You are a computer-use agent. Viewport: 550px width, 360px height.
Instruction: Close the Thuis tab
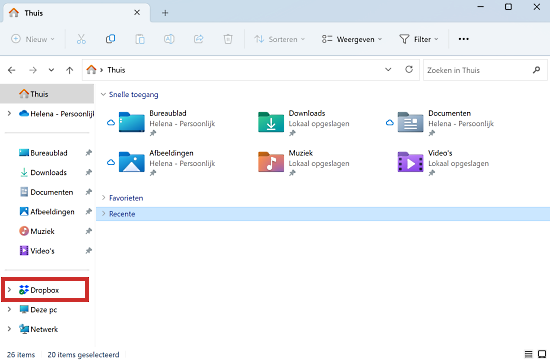pyautogui.click(x=137, y=13)
